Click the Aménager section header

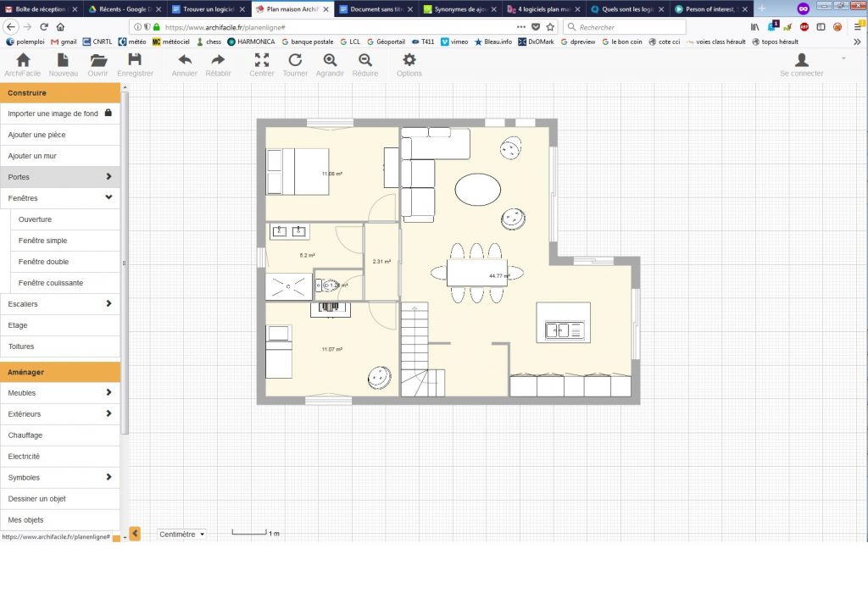click(60, 372)
